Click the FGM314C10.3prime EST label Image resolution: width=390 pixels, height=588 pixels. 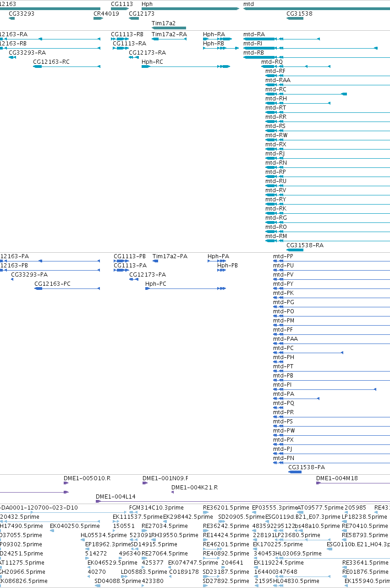coord(156,508)
